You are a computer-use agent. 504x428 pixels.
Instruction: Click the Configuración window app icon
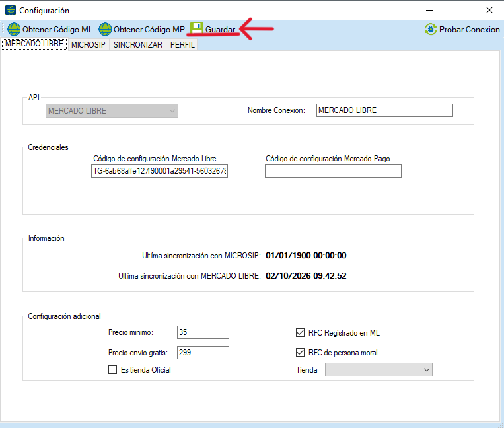11,10
